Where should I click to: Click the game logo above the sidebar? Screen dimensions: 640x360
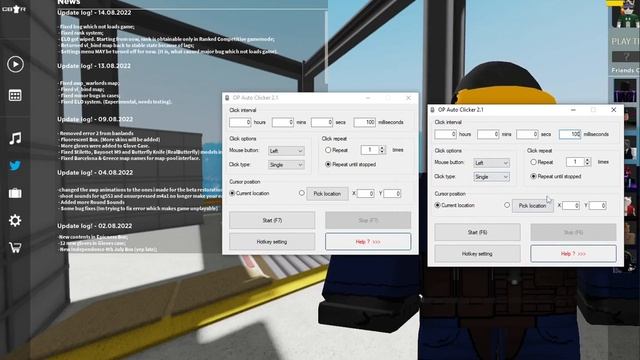point(15,9)
